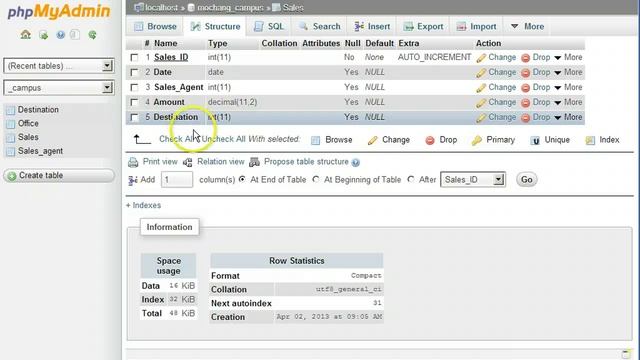Click the Uncheck All link

(x=224, y=139)
